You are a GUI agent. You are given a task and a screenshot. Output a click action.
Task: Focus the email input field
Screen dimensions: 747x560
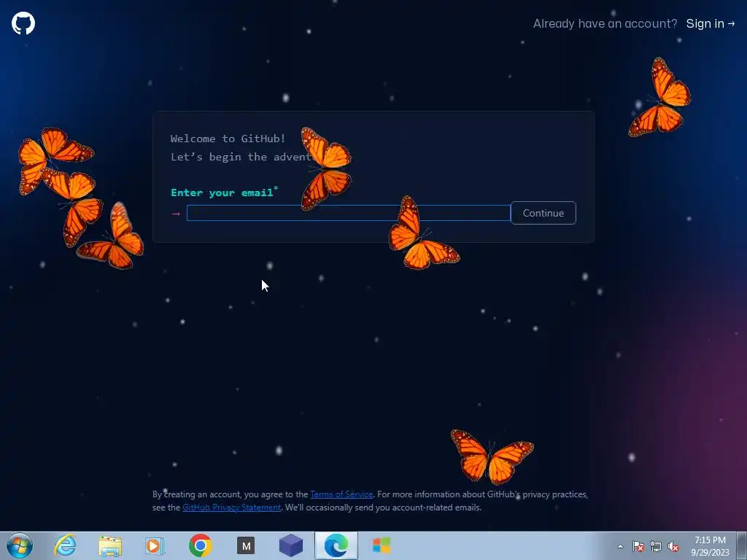tap(348, 213)
